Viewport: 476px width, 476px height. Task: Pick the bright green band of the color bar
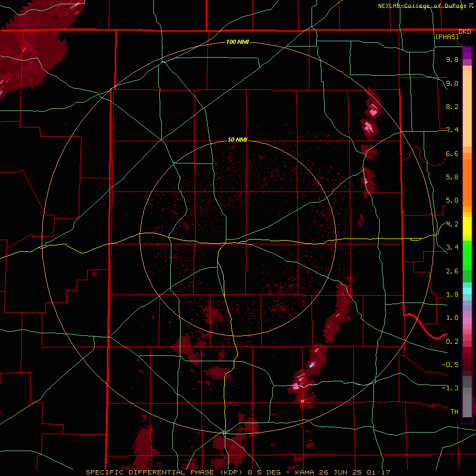467,255
